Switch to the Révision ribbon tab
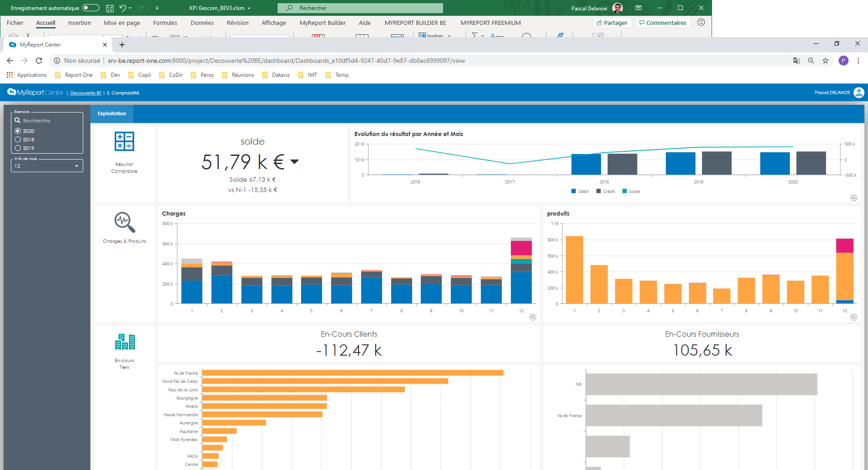Image resolution: width=868 pixels, height=470 pixels. pyautogui.click(x=238, y=23)
